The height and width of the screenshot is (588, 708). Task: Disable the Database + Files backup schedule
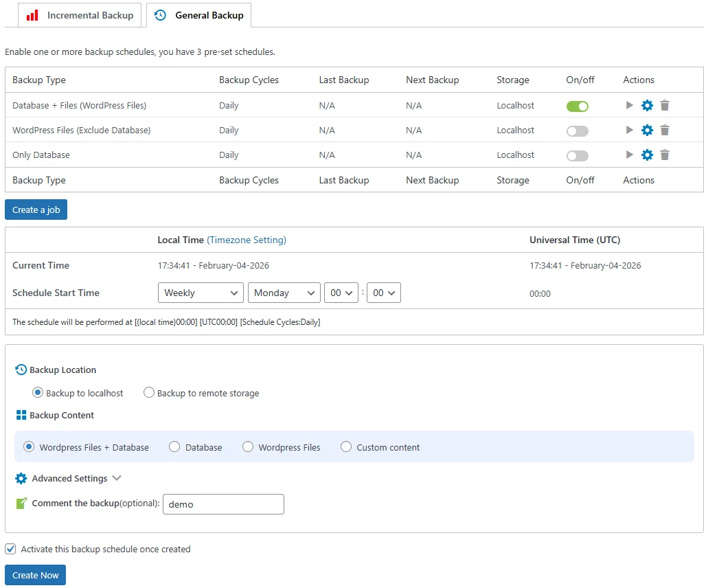577,106
